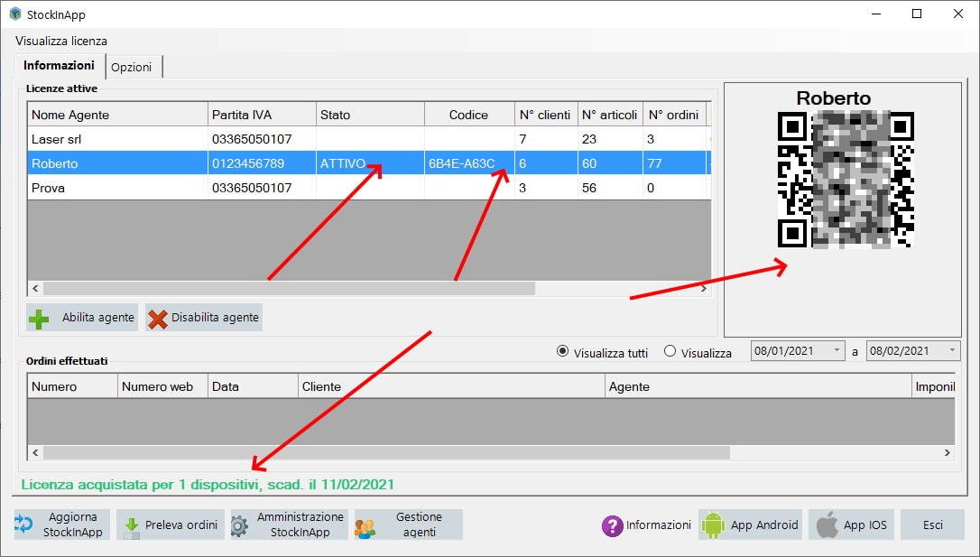Click N° articoli value 56 in Prova row
The height and width of the screenshot is (557, 980).
coord(611,188)
